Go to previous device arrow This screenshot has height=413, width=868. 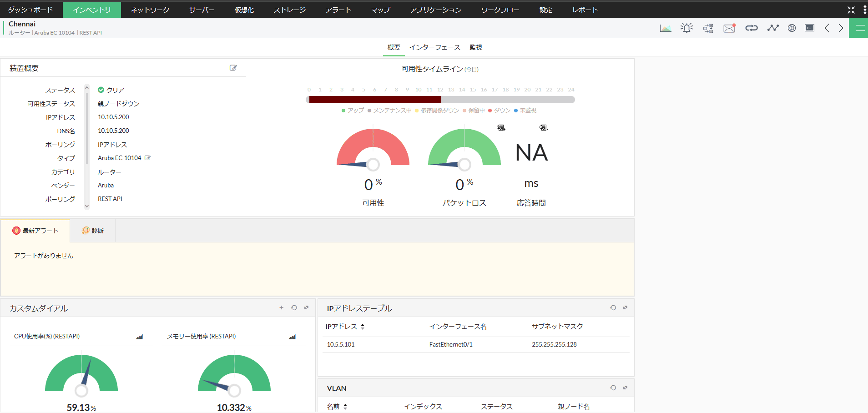point(827,28)
